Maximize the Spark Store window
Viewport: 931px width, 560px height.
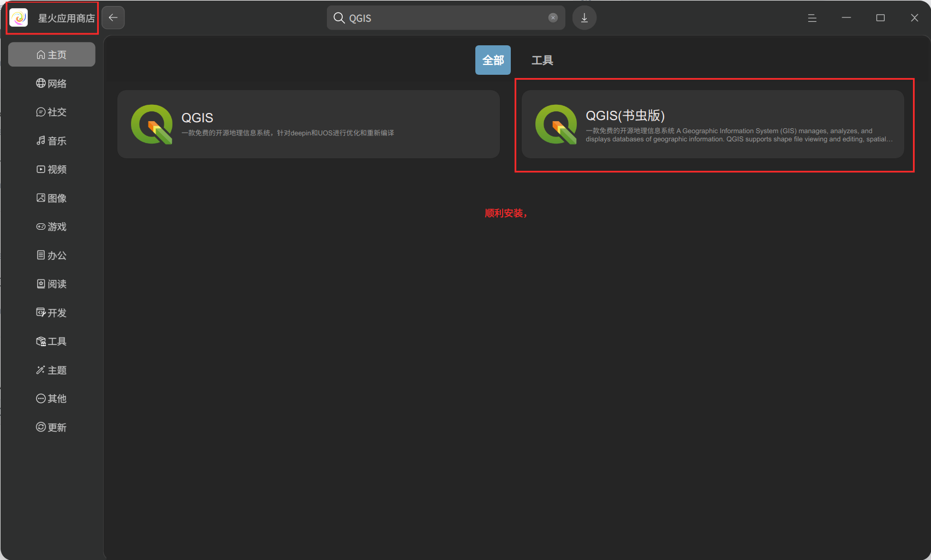pyautogui.click(x=880, y=18)
